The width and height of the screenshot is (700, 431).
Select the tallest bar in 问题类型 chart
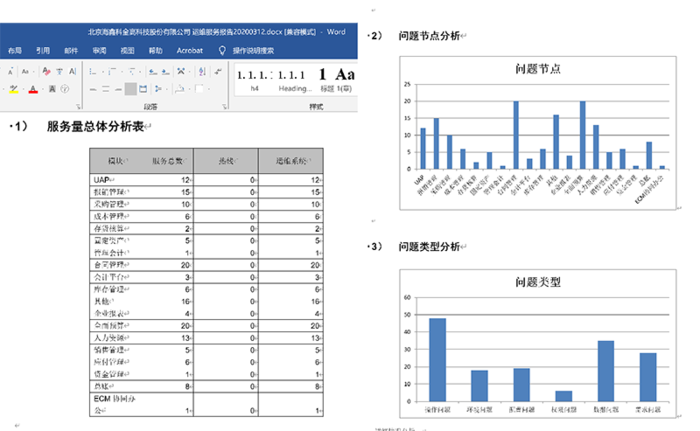tap(438, 360)
